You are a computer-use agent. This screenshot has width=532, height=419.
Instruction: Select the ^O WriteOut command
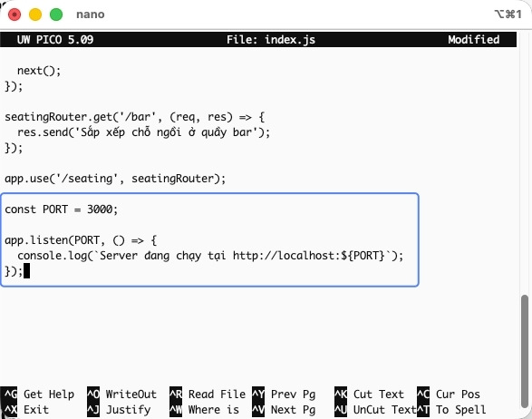click(x=121, y=395)
